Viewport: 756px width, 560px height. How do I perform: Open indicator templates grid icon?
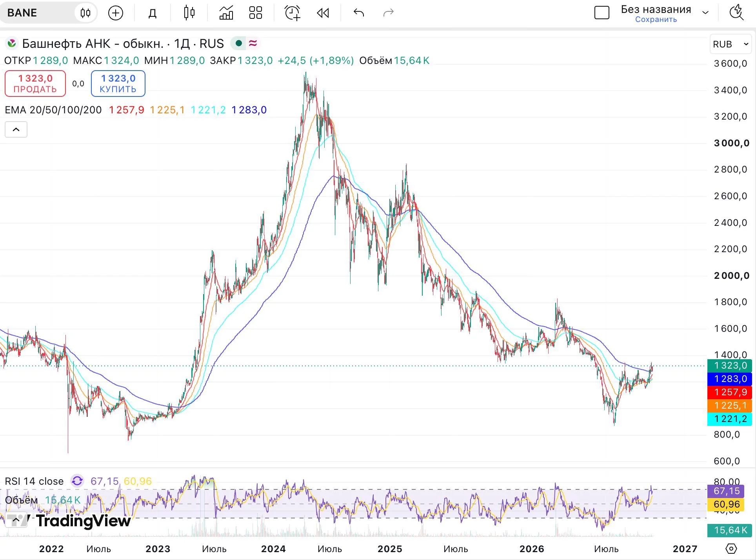(x=256, y=13)
